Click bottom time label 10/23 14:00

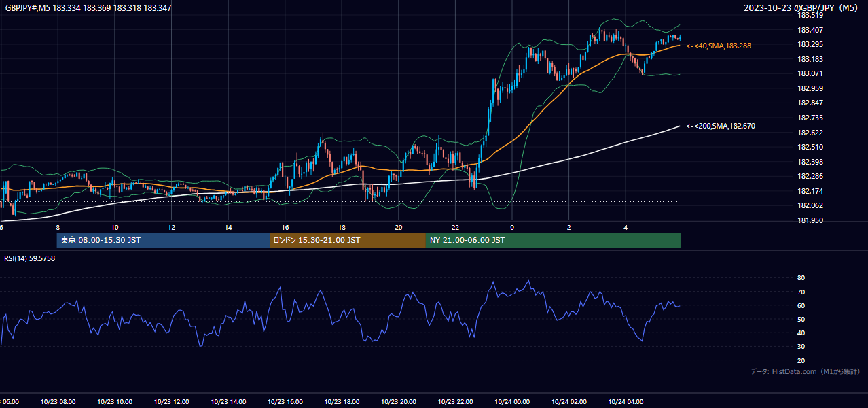click(x=228, y=401)
